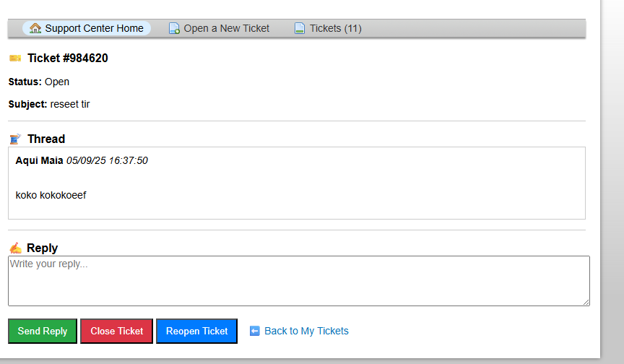The width and height of the screenshot is (624, 364).
Task: Follow the Back to My Tickets link
Action: [x=306, y=331]
